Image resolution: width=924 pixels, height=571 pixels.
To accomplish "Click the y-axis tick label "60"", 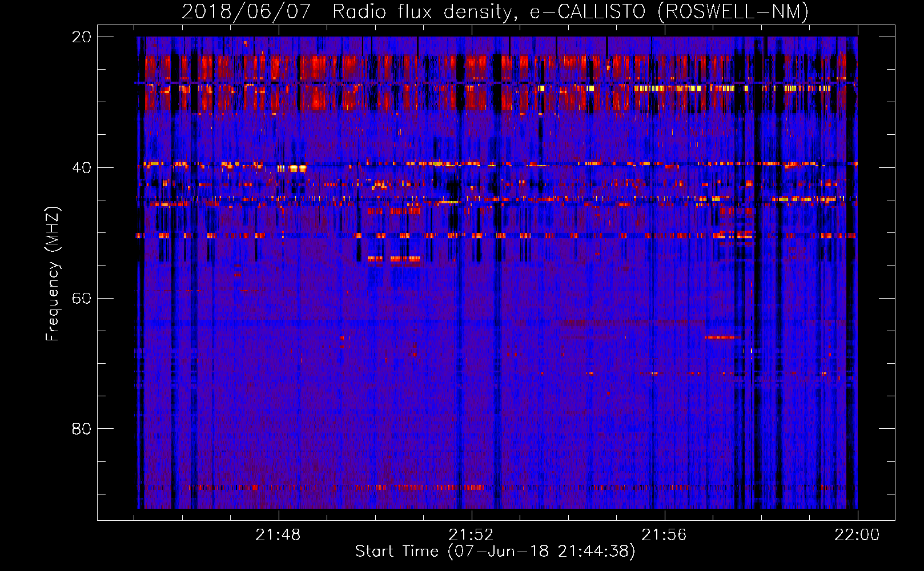I will click(x=81, y=298).
